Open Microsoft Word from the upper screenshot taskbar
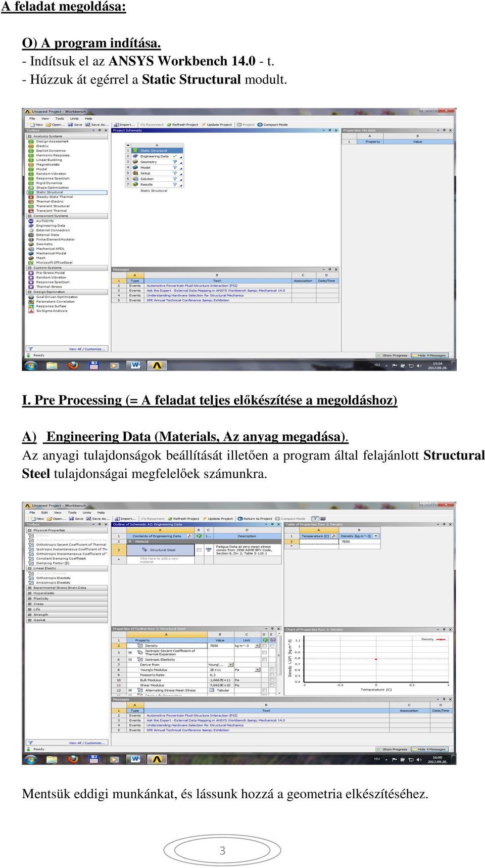The width and height of the screenshot is (485, 868). pos(136,366)
